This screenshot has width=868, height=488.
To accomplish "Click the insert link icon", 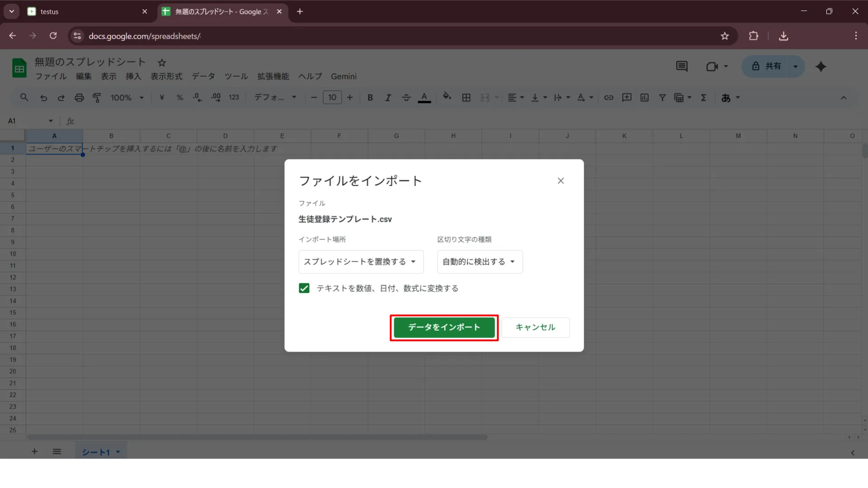I will pos(609,98).
